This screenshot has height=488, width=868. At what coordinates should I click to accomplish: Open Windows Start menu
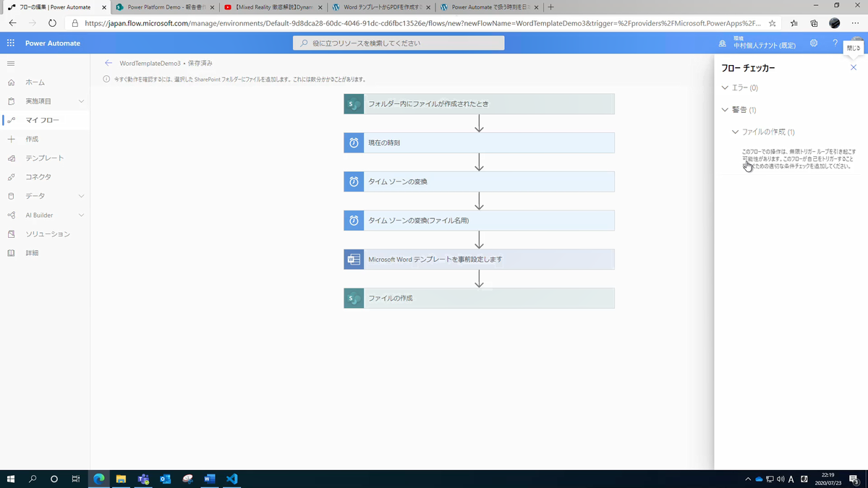11,479
